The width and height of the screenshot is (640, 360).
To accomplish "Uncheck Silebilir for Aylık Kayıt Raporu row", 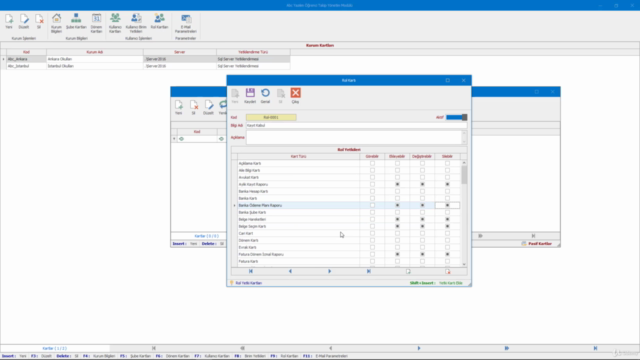I will pos(447,184).
